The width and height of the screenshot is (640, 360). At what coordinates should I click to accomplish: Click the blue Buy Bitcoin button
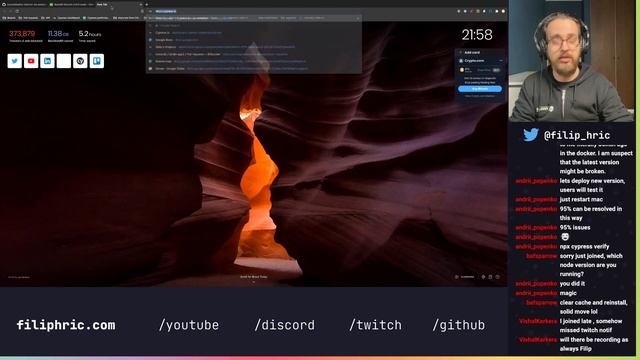[480, 89]
